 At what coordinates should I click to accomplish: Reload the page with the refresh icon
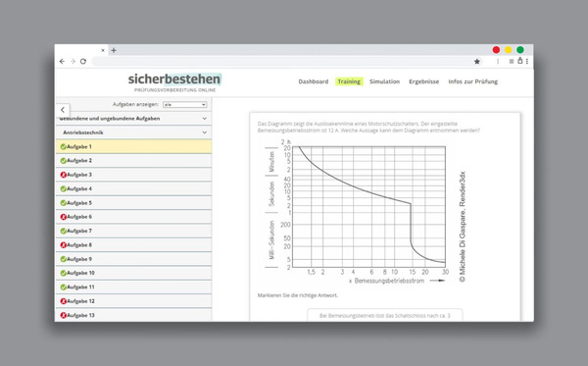83,61
